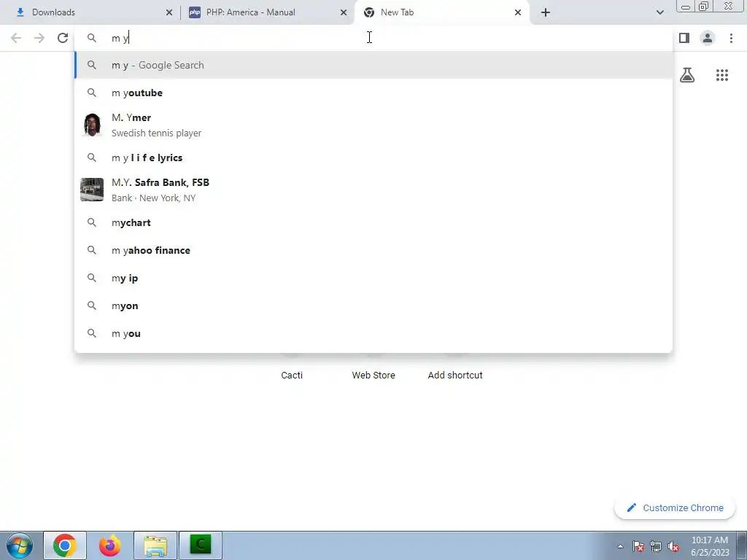Select the New Tab tab
The image size is (747, 560).
tap(441, 12)
